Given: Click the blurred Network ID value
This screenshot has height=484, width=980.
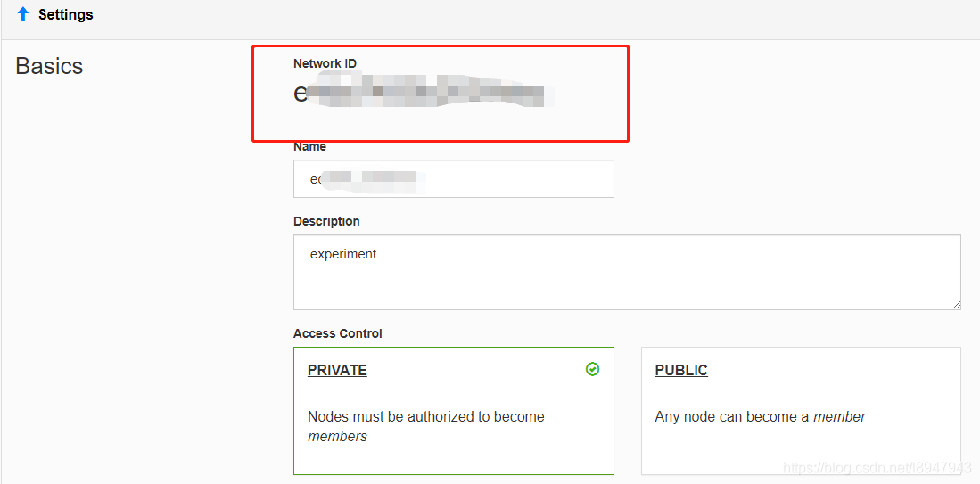Looking at the screenshot, I should click(x=419, y=93).
